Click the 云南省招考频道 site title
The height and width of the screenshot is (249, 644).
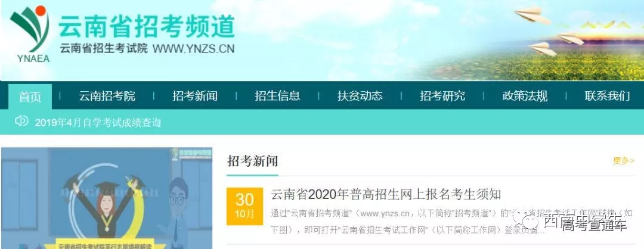coord(146,26)
